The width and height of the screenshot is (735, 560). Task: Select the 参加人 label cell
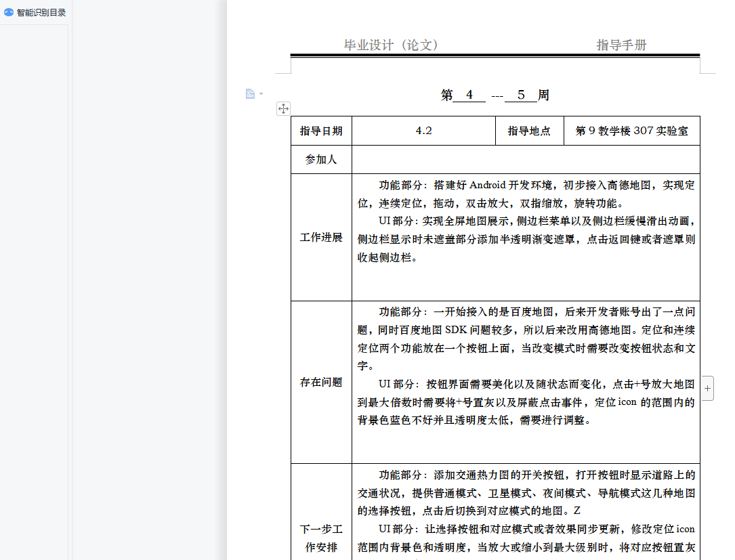321,159
